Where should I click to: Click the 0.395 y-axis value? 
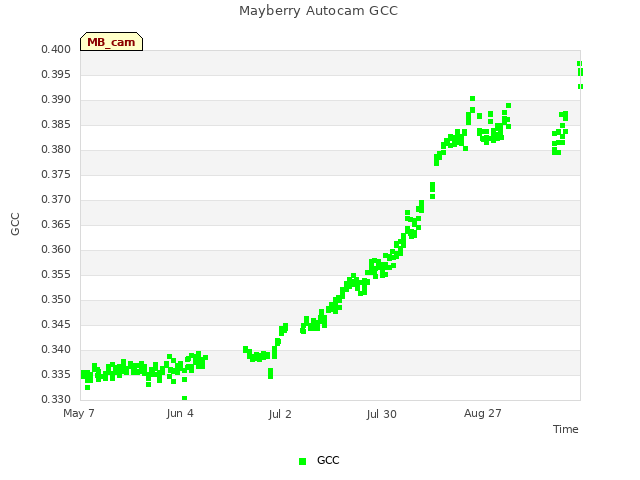coord(56,75)
